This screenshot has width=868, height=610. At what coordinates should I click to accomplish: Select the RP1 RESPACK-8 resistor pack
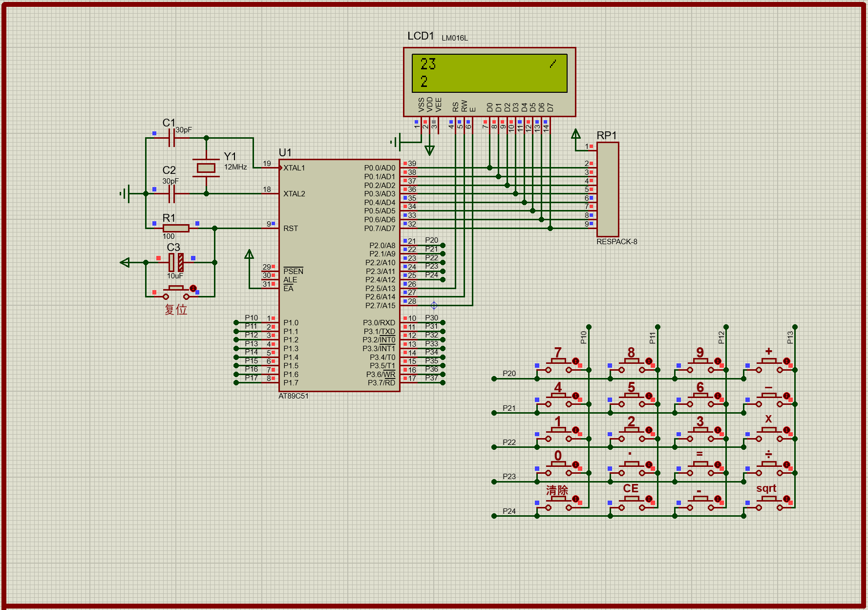[608, 189]
